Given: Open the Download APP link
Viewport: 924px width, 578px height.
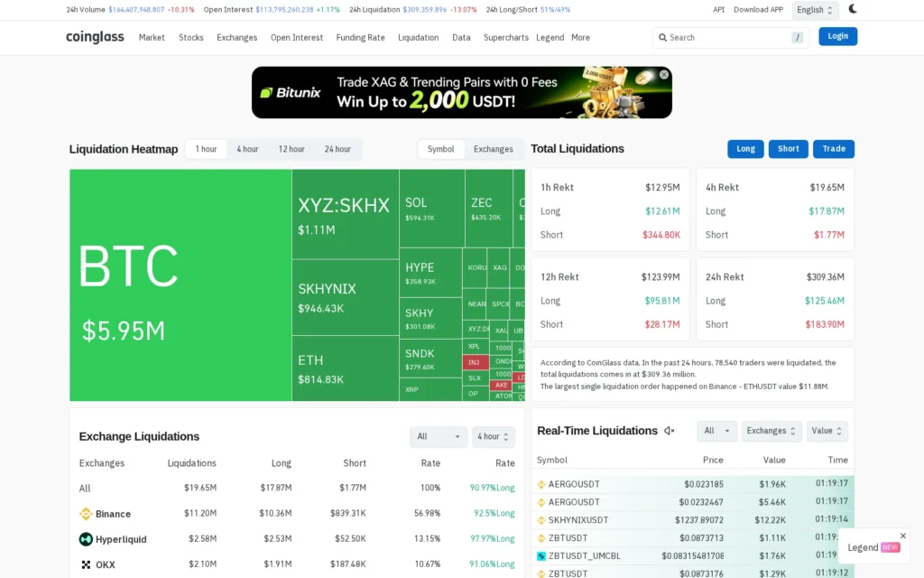Looking at the screenshot, I should 758,9.
